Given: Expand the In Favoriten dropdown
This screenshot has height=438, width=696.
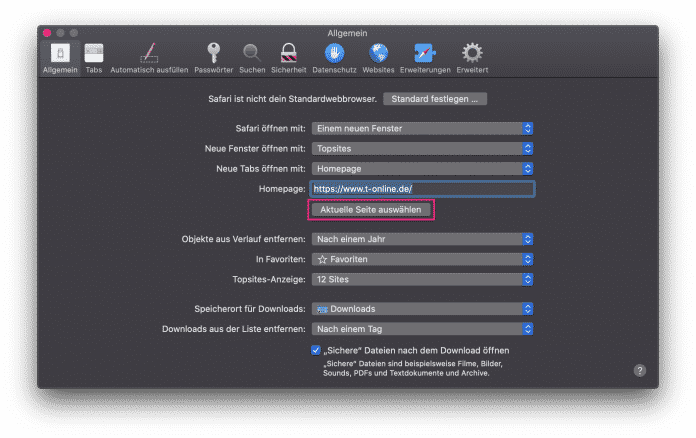Looking at the screenshot, I should [422, 259].
